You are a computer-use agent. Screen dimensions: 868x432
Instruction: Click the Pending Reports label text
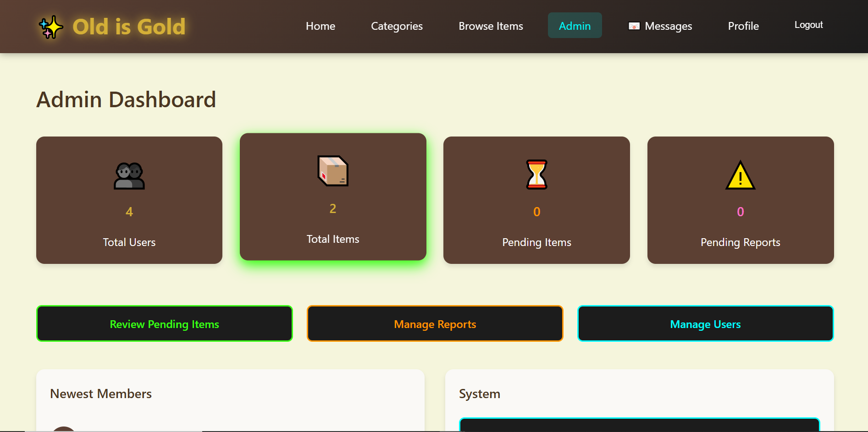pyautogui.click(x=740, y=242)
